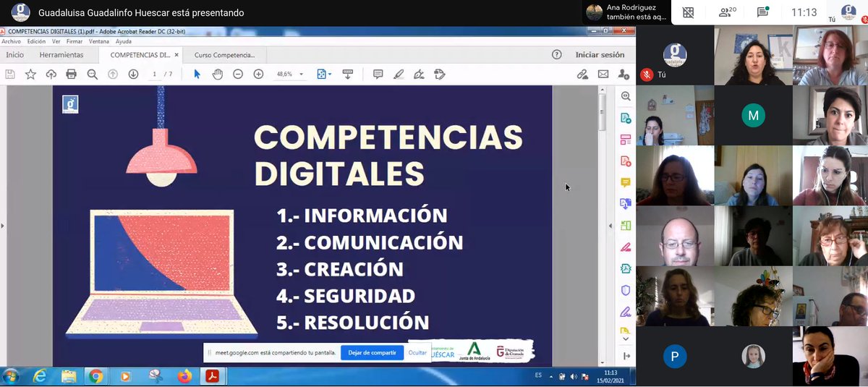Click the upload to cloud icon
This screenshot has width=868, height=387.
pos(51,74)
